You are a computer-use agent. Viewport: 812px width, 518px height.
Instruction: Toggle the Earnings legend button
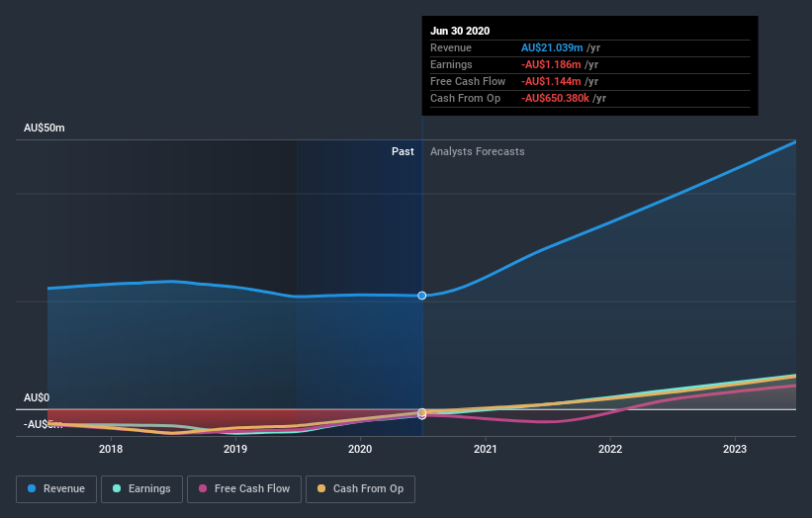[x=141, y=489]
